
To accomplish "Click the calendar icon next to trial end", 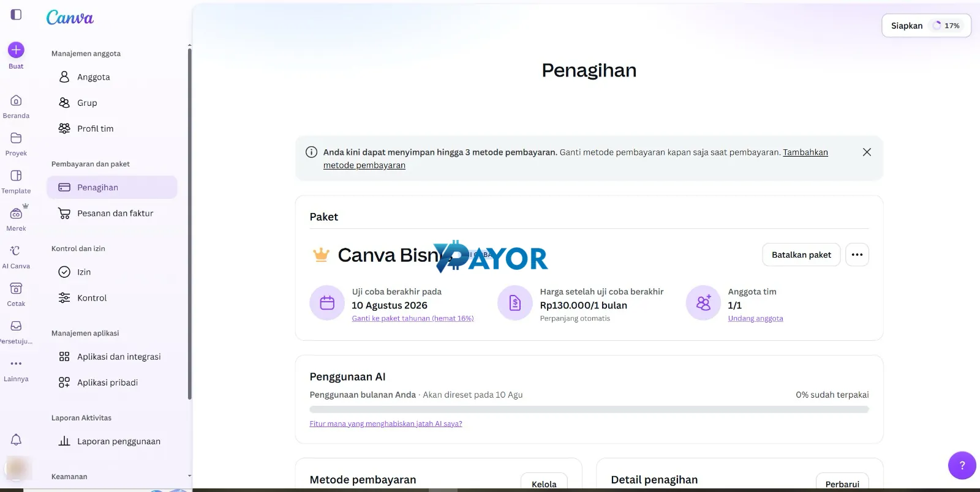I will click(327, 303).
